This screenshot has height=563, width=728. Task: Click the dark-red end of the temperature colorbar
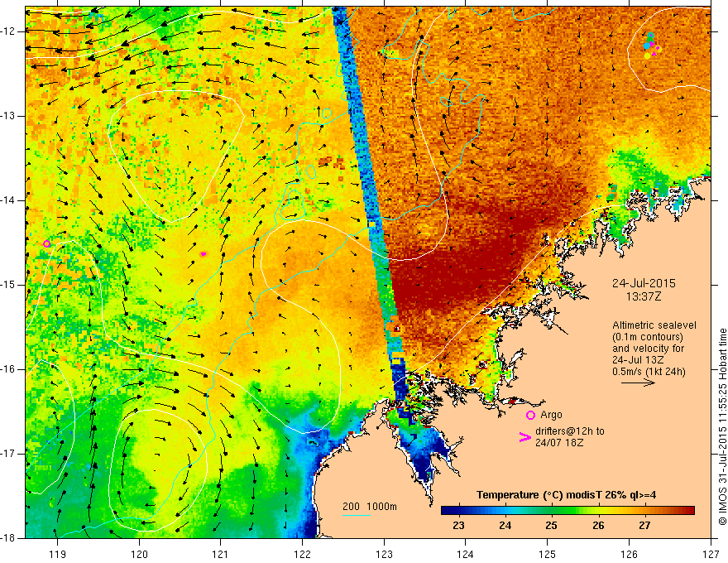click(x=689, y=511)
